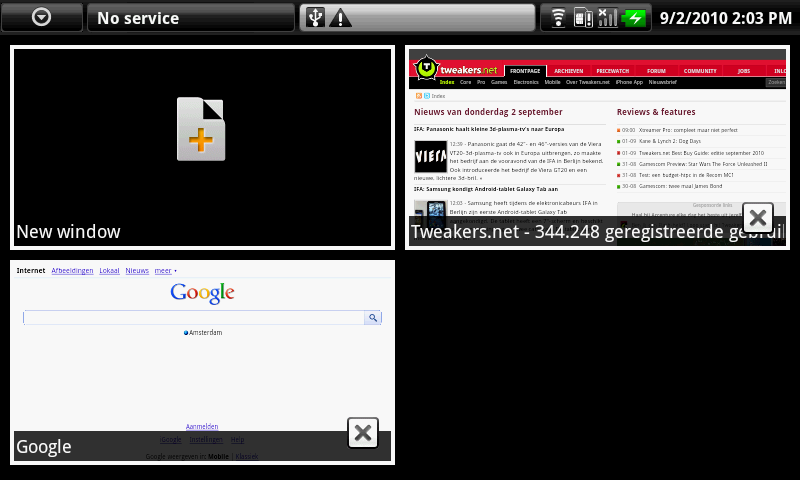Select Archieven tab in Tweakers thumbnail
Screen dimensions: 800x480
[568, 71]
